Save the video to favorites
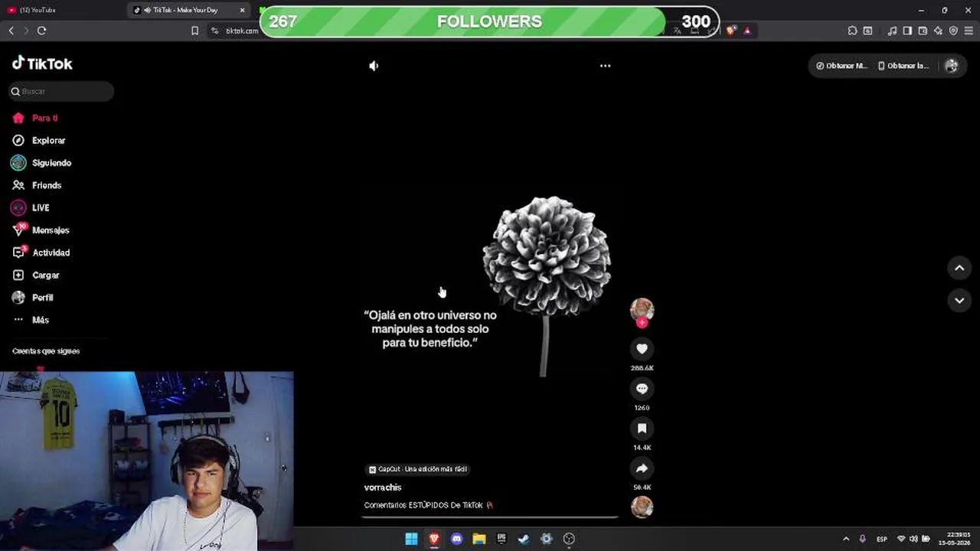The image size is (980, 551). coord(642,429)
